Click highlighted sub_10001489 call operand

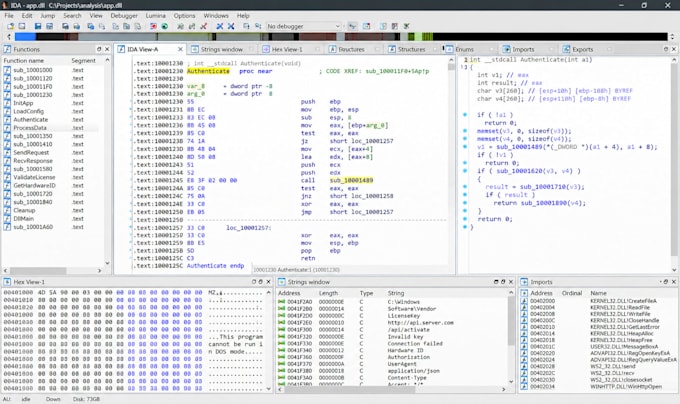(x=351, y=180)
